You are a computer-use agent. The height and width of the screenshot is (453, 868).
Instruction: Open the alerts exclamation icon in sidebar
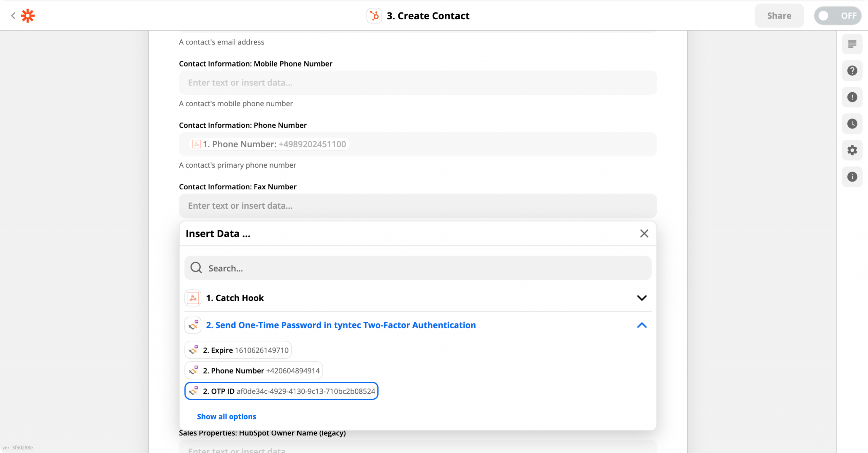coord(852,97)
